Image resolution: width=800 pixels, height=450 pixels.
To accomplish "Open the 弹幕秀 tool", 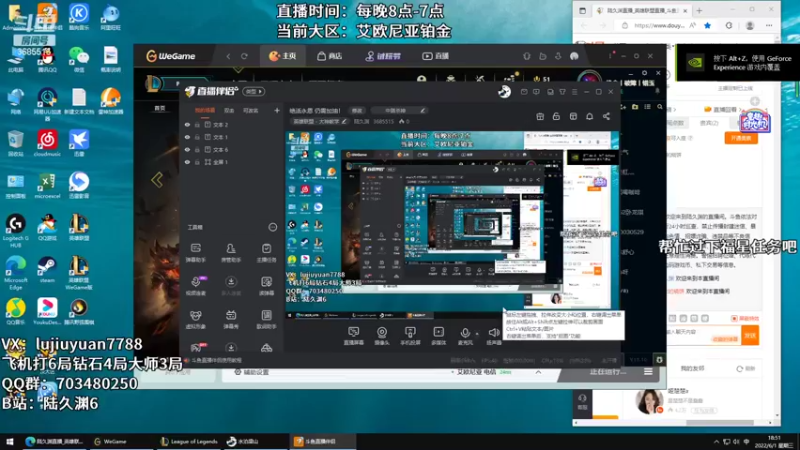I will click(231, 320).
